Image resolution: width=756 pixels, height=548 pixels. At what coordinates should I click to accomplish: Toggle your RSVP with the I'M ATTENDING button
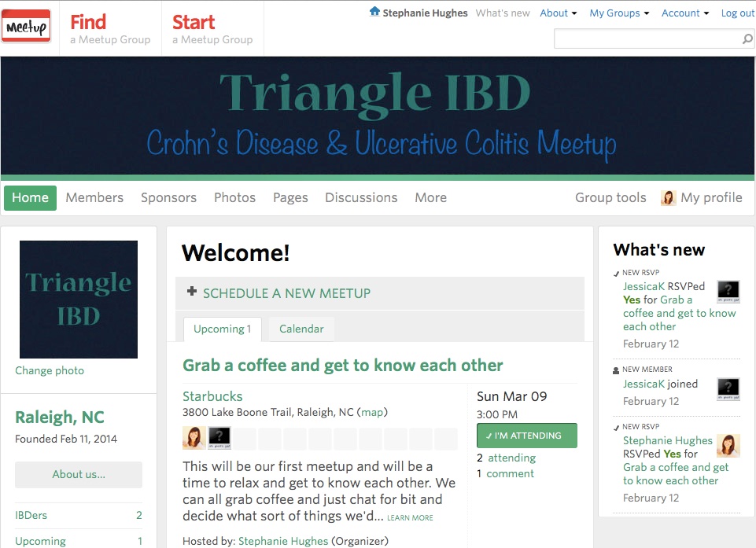pyautogui.click(x=529, y=435)
